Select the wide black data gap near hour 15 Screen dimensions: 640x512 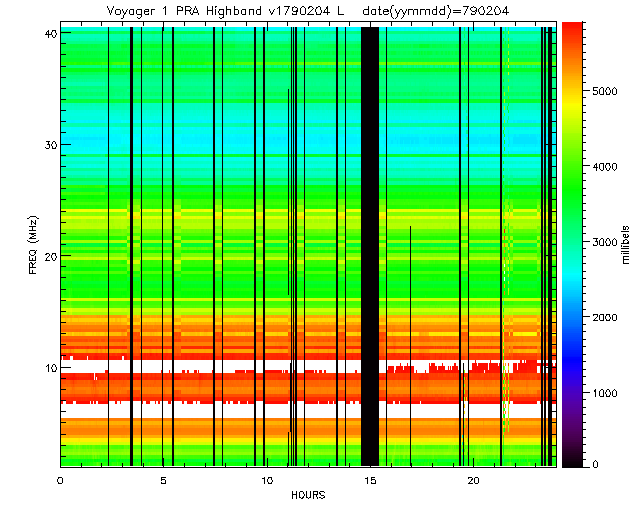(x=369, y=245)
